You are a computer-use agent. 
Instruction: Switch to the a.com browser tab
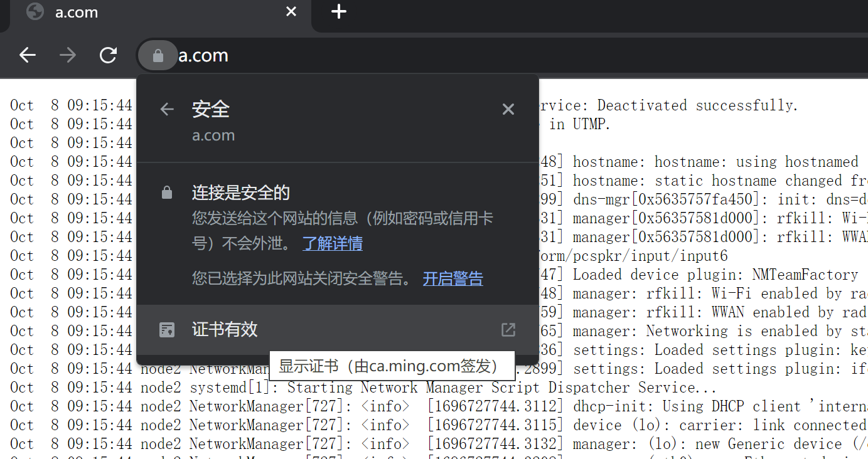click(126, 12)
